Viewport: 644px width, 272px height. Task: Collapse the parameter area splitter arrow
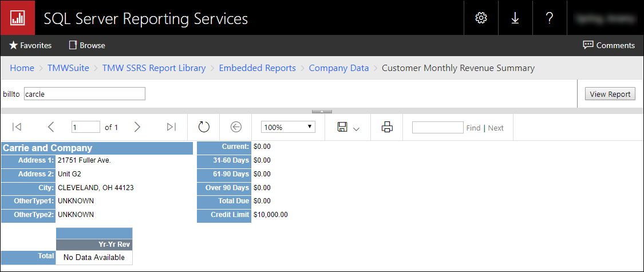pos(322,111)
